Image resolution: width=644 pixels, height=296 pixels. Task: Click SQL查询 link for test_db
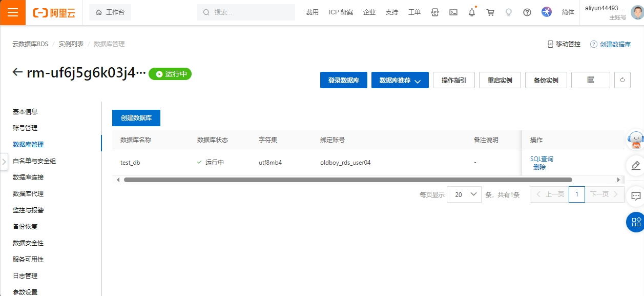542,159
